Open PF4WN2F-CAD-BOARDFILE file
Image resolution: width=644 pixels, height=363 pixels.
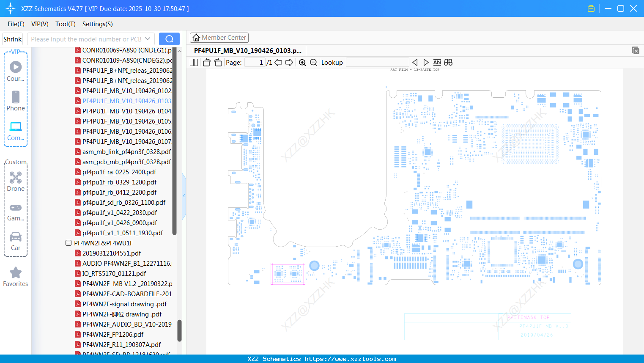[127, 294]
